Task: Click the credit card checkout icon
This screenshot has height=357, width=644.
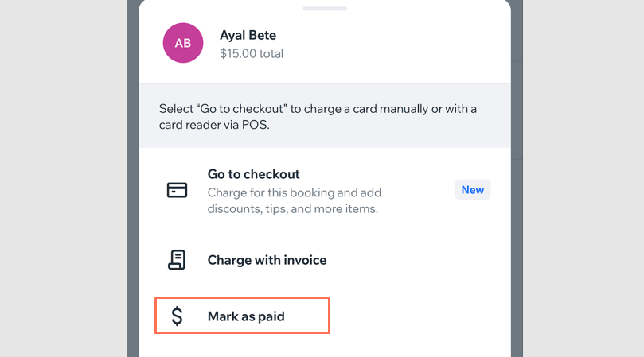Action: coord(177,190)
